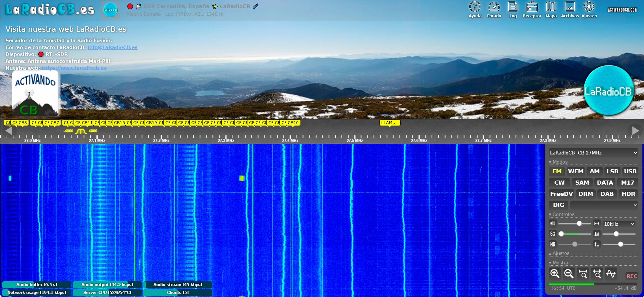Viewport: 644px width, 297px height.
Task: Click the waterfall auto-level icon
Action: point(597,234)
